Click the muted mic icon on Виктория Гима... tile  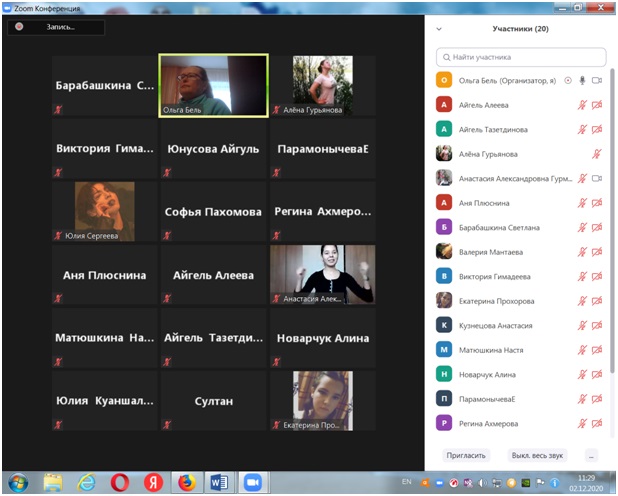58,172
